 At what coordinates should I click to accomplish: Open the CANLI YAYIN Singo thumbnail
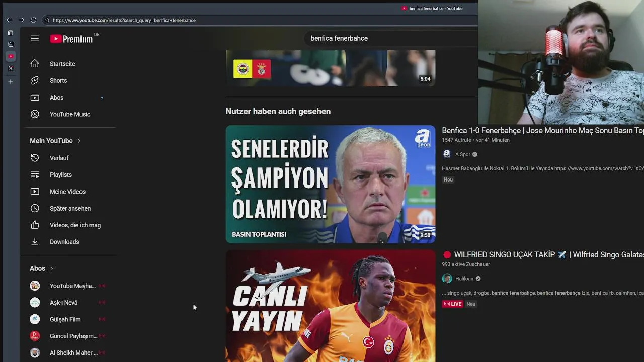[331, 306]
